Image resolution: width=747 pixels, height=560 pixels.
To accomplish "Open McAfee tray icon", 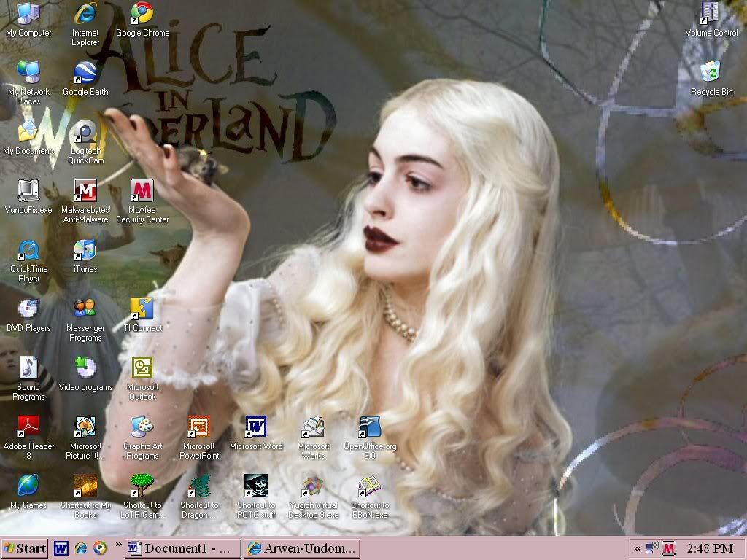I will [669, 548].
